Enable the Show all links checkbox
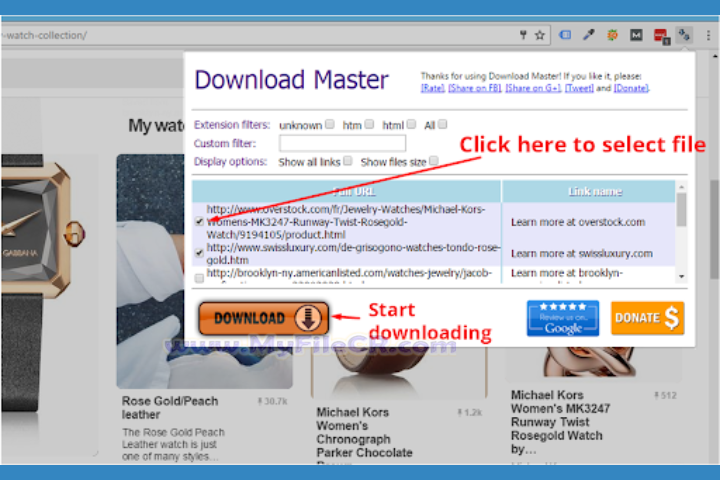The width and height of the screenshot is (720, 480). click(x=348, y=161)
